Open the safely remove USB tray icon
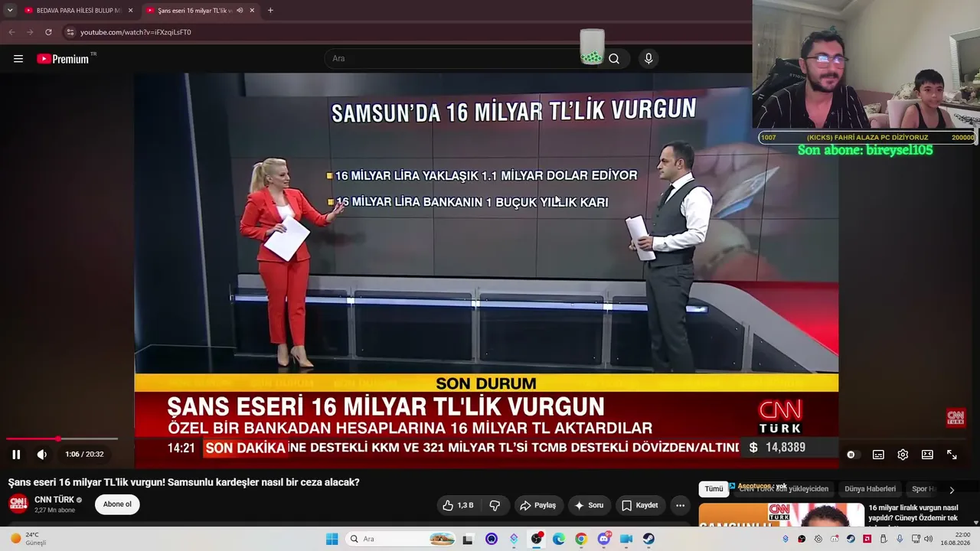 pos(883,539)
